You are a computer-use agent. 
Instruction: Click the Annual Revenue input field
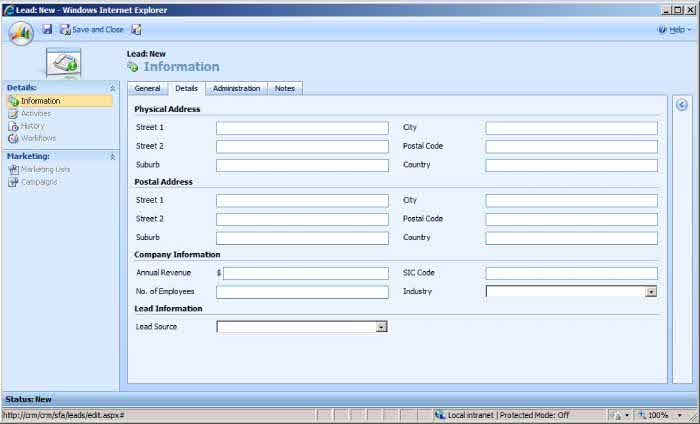coord(305,273)
